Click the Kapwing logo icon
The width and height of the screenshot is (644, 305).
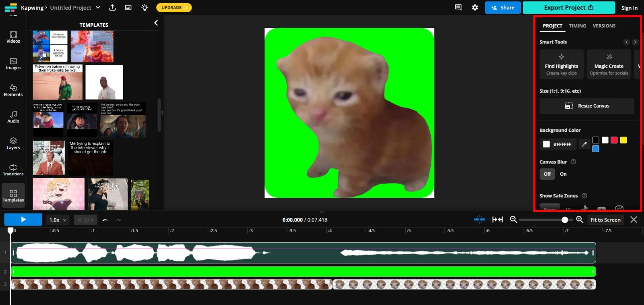(11, 8)
